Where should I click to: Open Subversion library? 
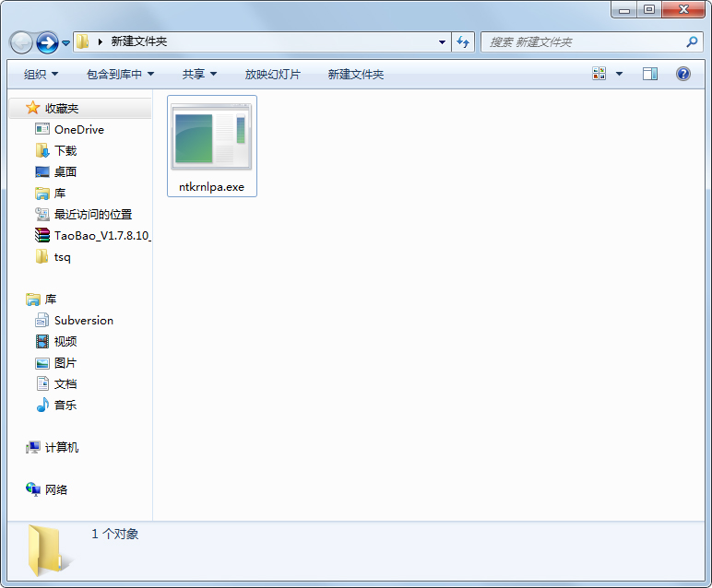pos(84,321)
